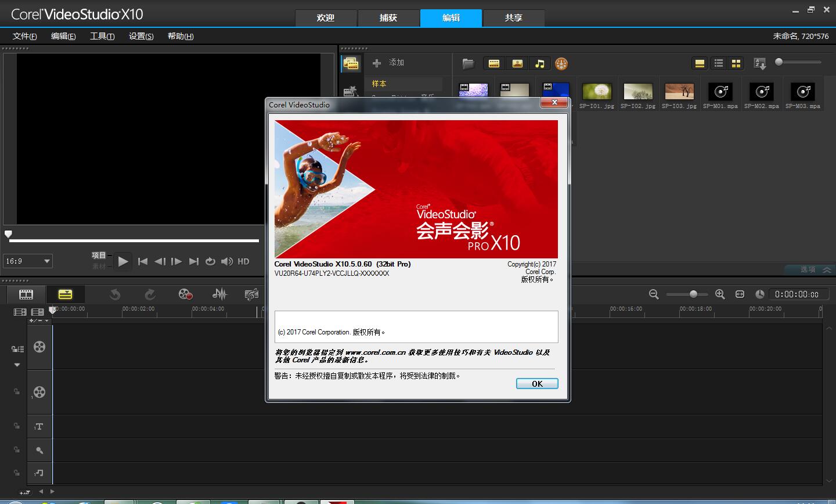Select the SP-I02.jpg thumbnail

click(638, 92)
